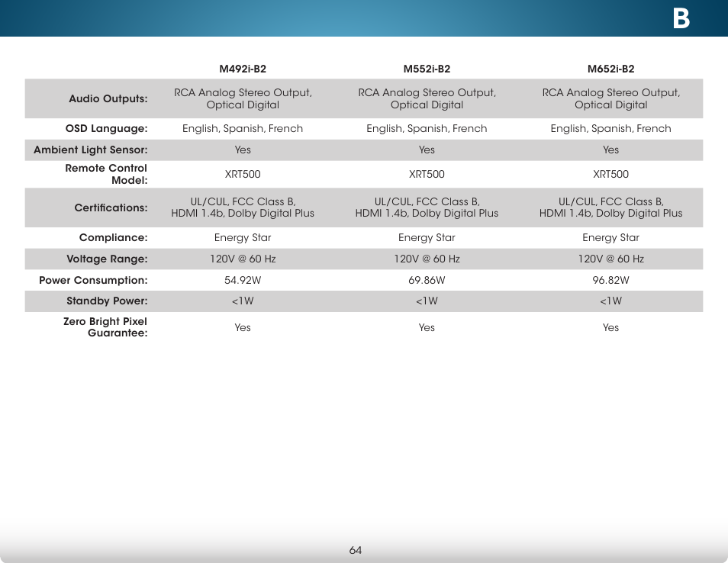Click 120V @ 60 Hz for M492i-B2
This screenshot has height=563, width=728.
243,259
